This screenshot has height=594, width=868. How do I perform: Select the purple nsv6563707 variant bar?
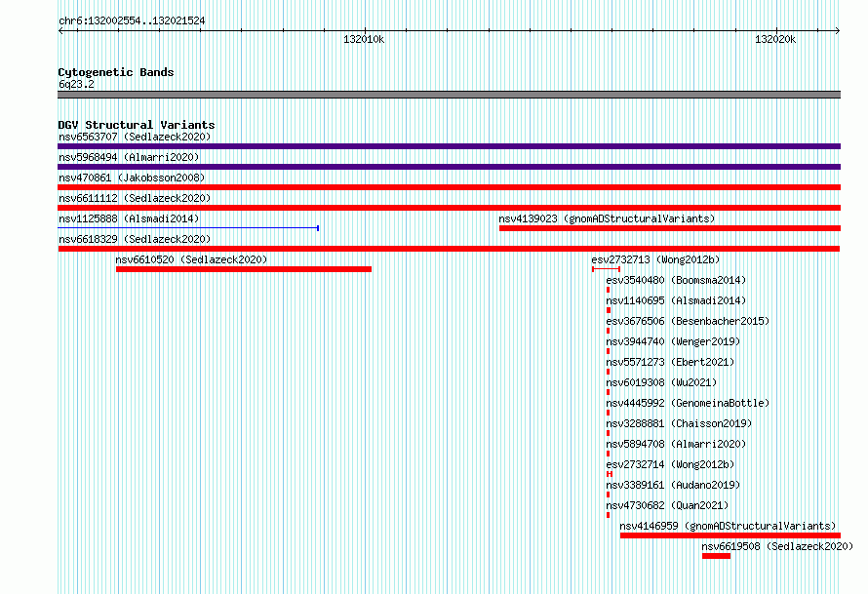click(x=449, y=146)
